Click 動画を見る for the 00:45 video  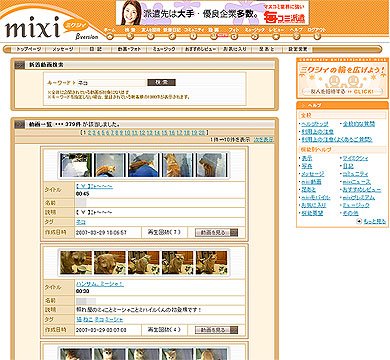[217, 232]
